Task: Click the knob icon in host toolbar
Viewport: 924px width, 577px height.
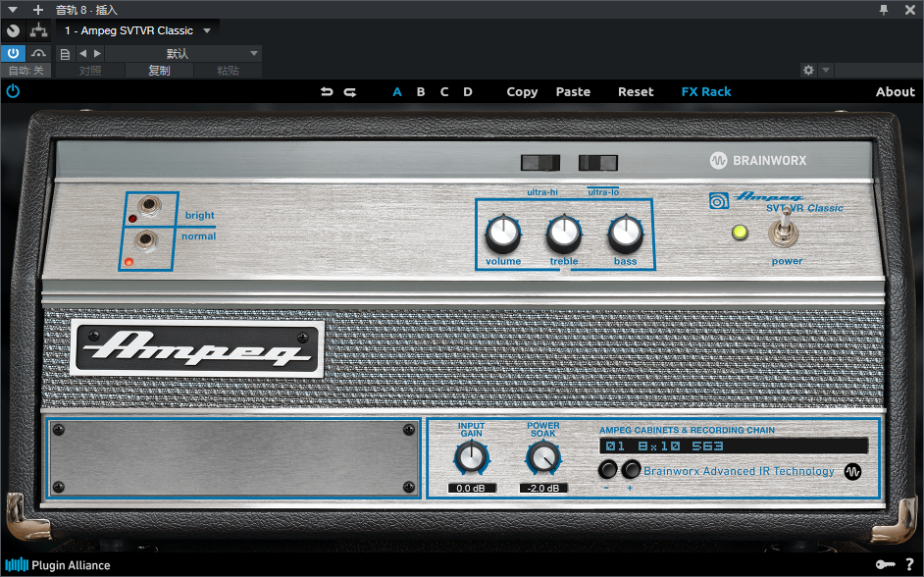Action: [13, 30]
